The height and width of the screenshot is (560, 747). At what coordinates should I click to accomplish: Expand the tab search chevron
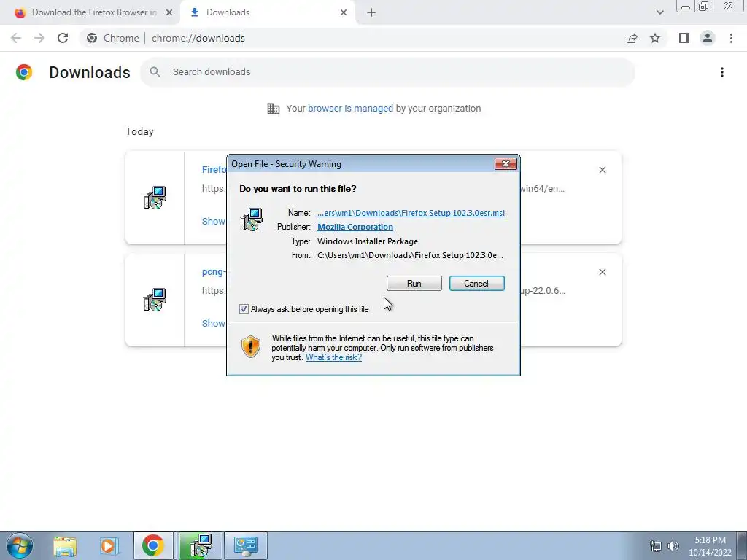click(659, 12)
